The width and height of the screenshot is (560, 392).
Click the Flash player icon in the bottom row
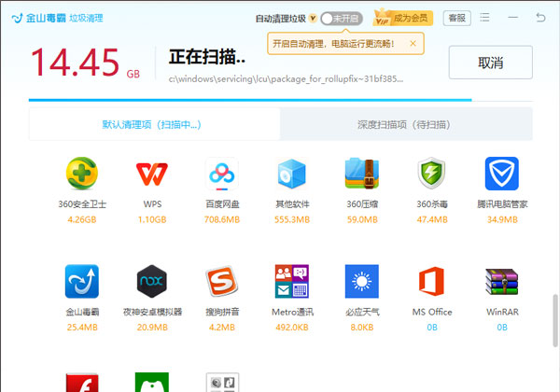(82, 383)
